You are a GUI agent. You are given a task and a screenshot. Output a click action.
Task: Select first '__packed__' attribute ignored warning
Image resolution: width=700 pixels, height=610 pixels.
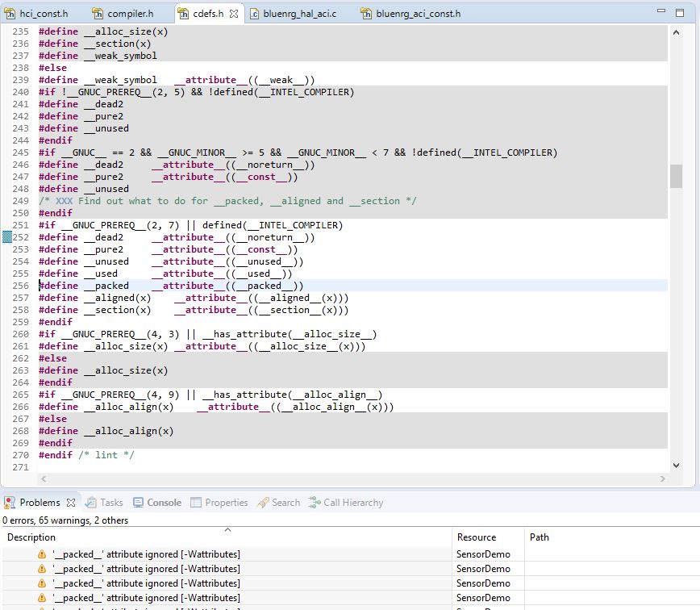click(x=146, y=554)
